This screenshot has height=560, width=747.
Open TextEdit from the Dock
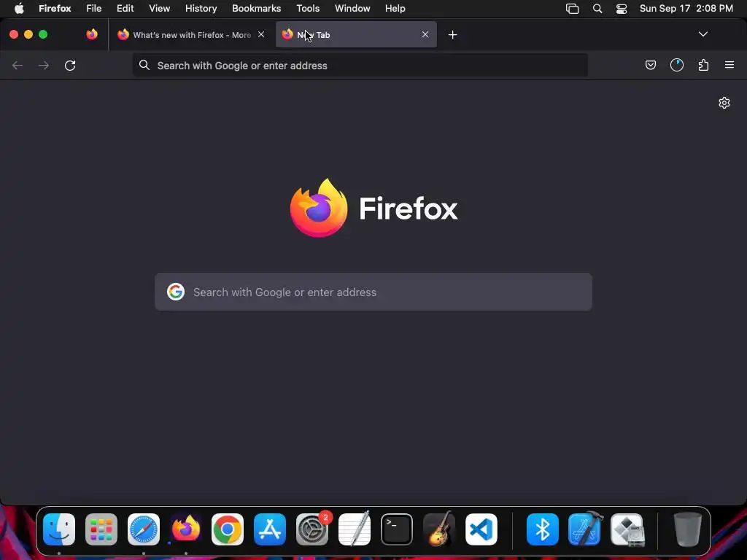click(x=355, y=528)
